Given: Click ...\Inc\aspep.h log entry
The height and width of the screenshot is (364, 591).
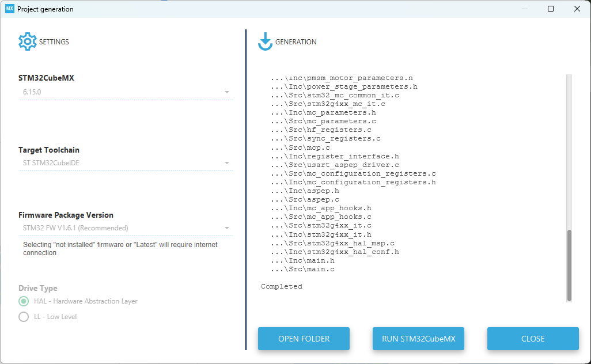Looking at the screenshot, I should point(305,191).
